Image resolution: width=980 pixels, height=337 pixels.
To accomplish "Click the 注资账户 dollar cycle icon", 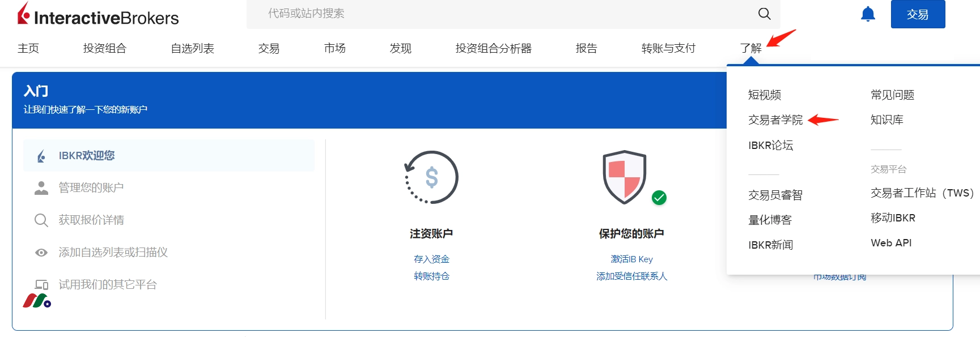I will [x=431, y=177].
